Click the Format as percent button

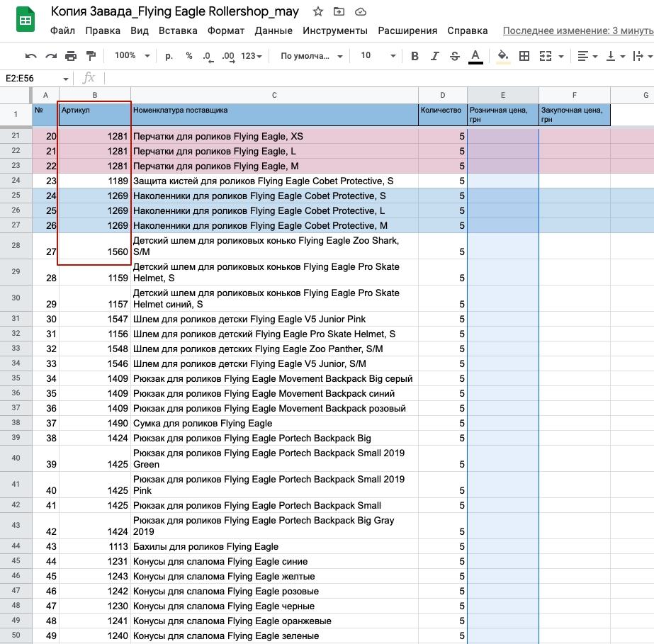[188, 56]
